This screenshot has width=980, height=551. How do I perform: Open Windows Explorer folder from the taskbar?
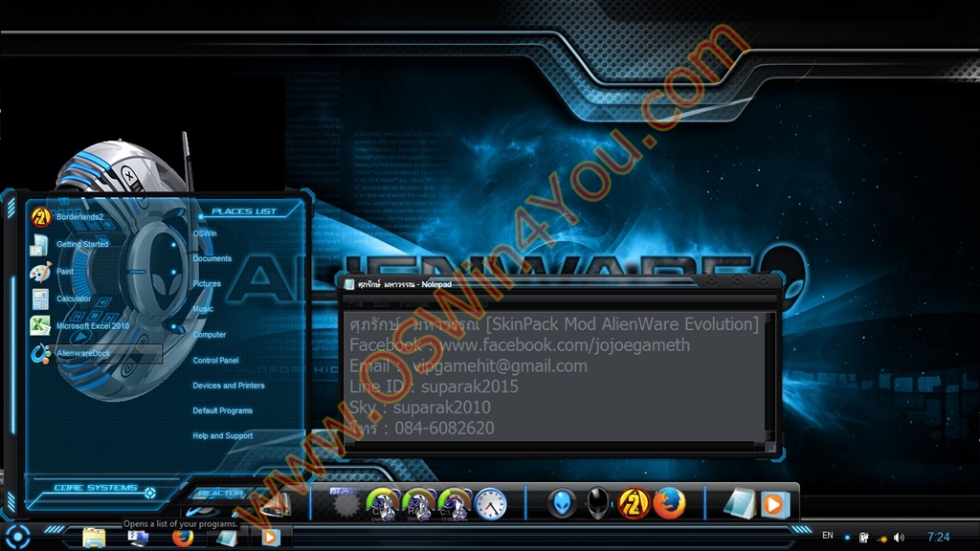pyautogui.click(x=94, y=538)
